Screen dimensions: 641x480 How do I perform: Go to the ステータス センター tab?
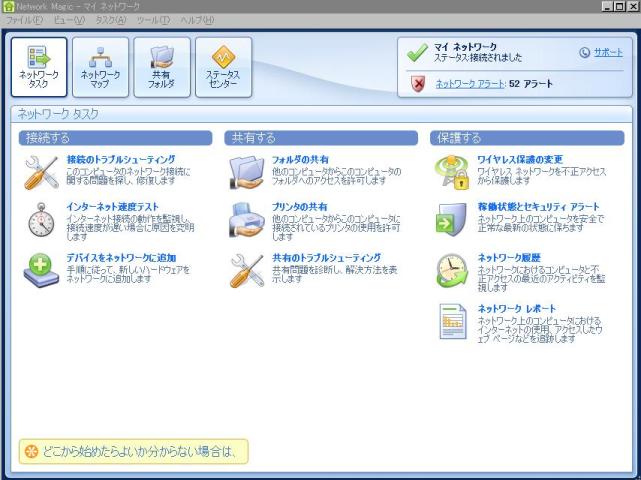pos(223,67)
